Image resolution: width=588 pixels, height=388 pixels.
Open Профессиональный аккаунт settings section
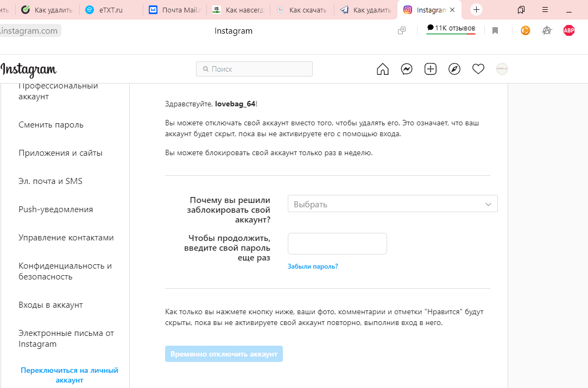(58, 91)
